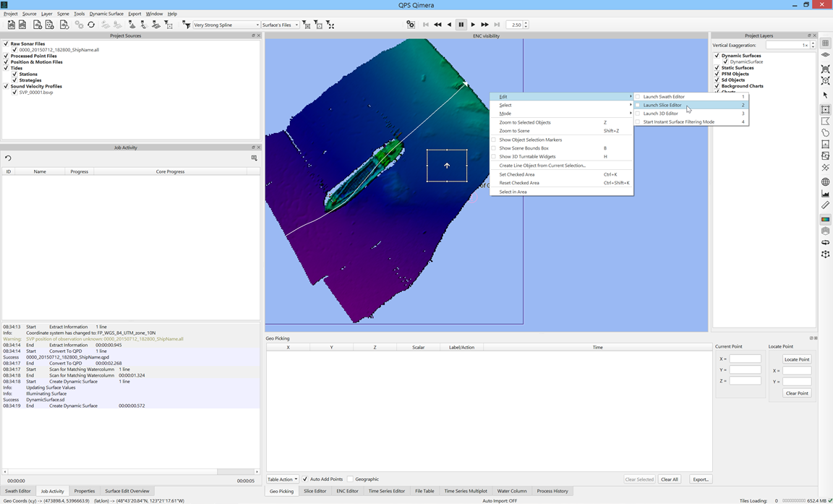This screenshot has height=504, width=833.
Task: Open the globe geographic view icon
Action: click(825, 181)
